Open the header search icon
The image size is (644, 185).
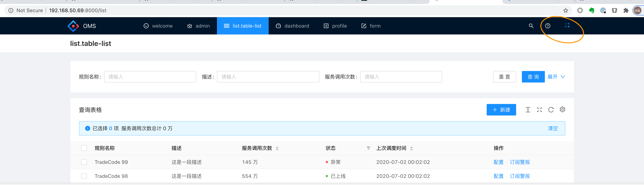[531, 26]
